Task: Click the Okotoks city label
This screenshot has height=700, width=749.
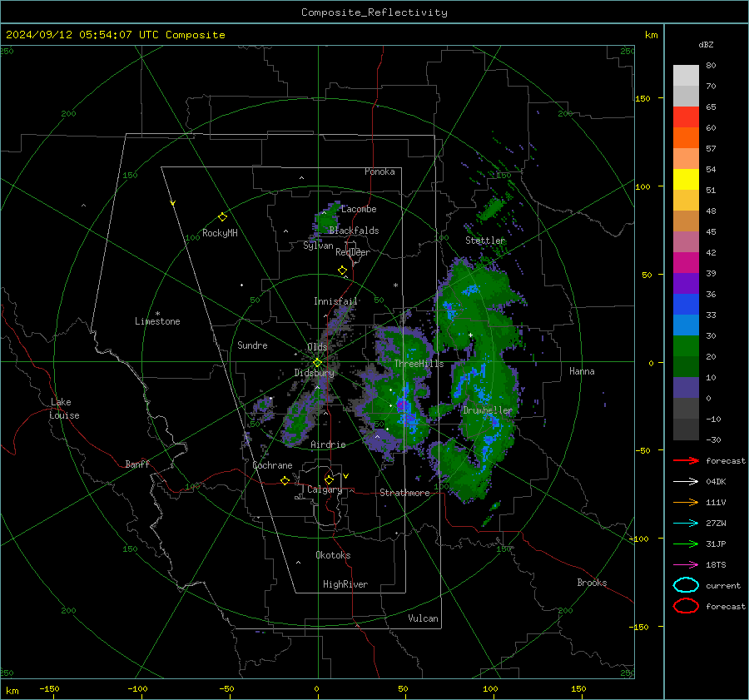Action: tap(333, 555)
